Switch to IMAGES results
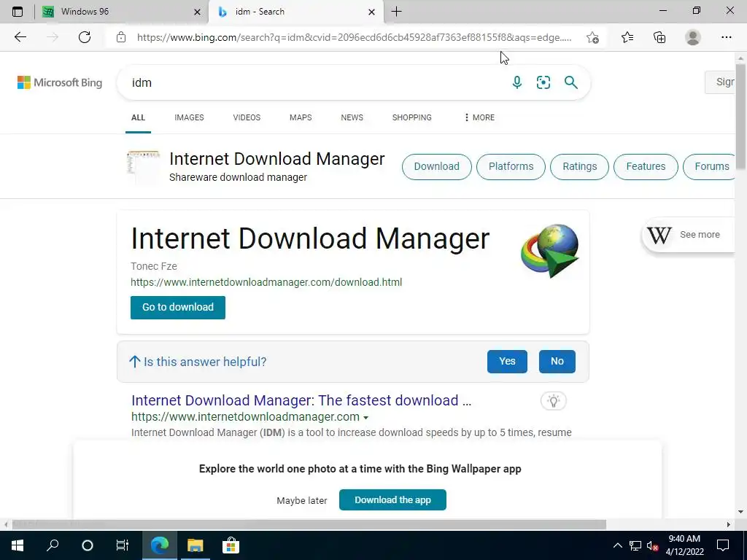The width and height of the screenshot is (747, 560). [189, 117]
